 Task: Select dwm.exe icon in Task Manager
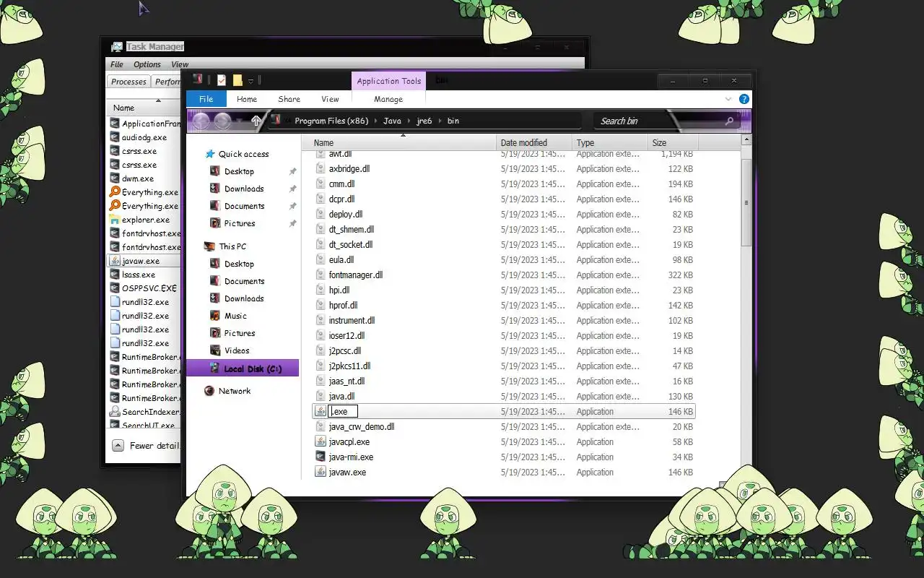click(115, 178)
